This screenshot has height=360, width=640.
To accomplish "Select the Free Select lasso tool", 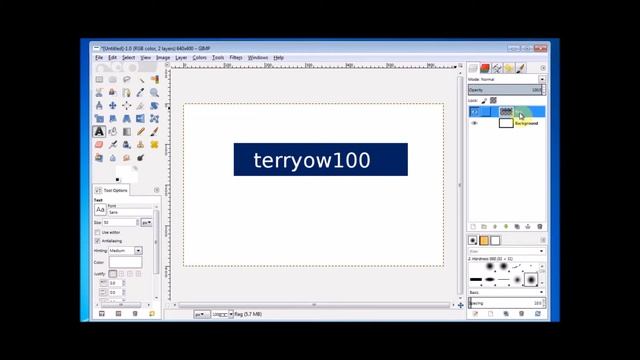I will pos(127,80).
